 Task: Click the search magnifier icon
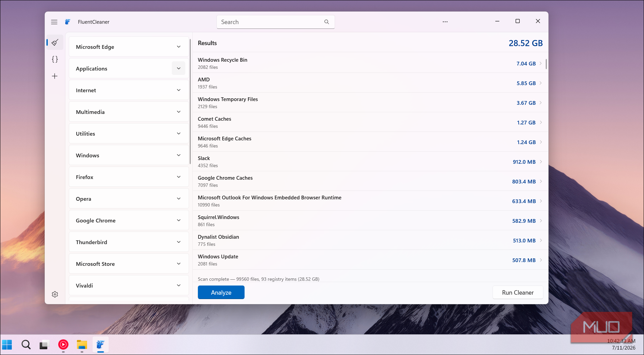pyautogui.click(x=327, y=22)
